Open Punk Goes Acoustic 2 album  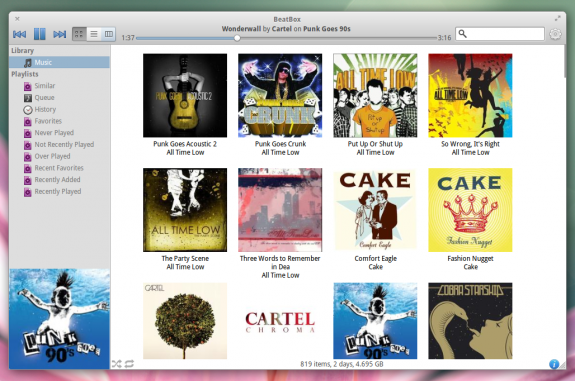pos(185,96)
